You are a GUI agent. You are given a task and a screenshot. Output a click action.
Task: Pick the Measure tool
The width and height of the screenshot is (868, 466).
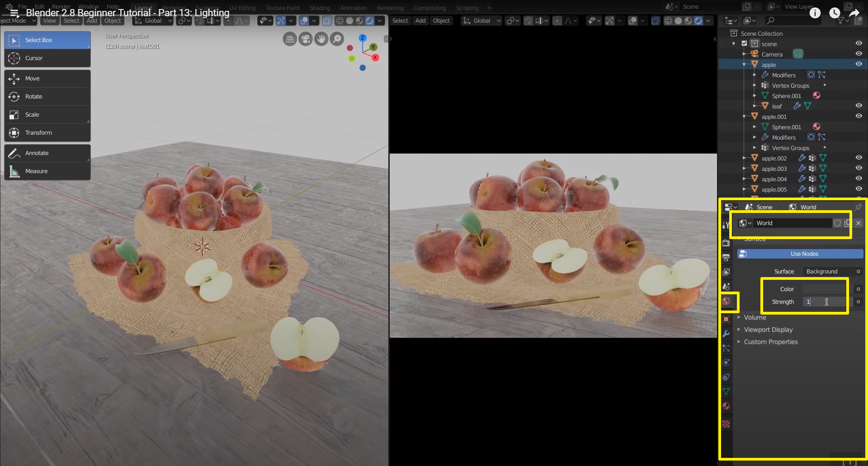coord(47,171)
